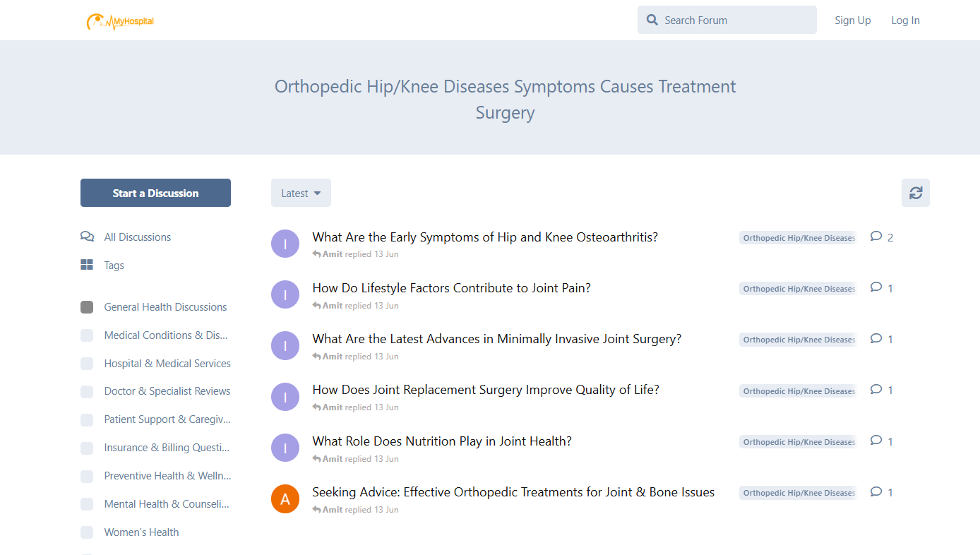The image size is (980, 555).
Task: Click the reply arrow next to Amit on nutrition topic
Action: tap(316, 458)
